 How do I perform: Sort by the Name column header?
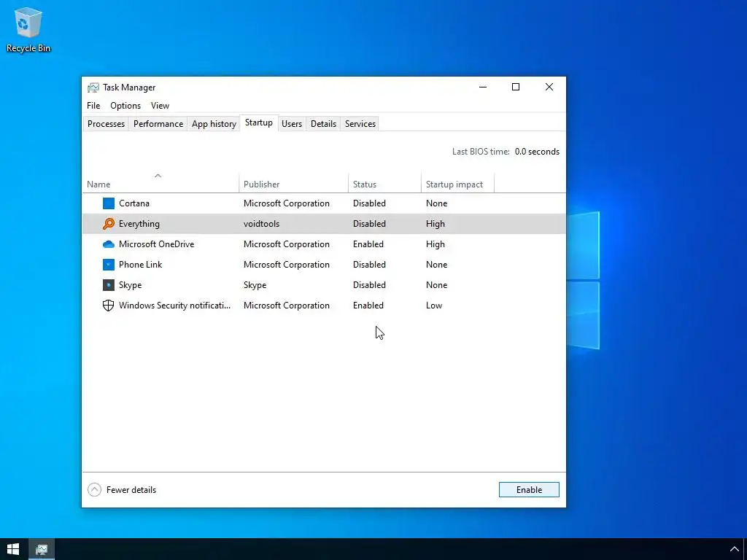coord(160,184)
